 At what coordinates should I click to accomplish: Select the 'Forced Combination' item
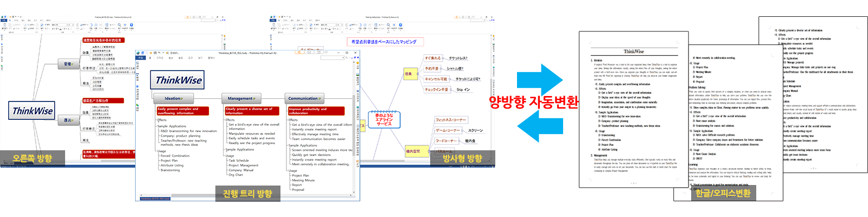(x=175, y=156)
